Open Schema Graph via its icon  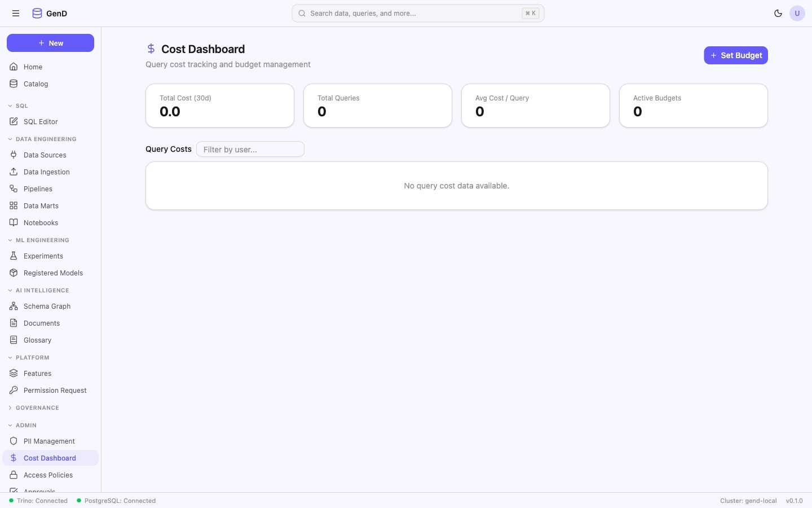tap(14, 306)
